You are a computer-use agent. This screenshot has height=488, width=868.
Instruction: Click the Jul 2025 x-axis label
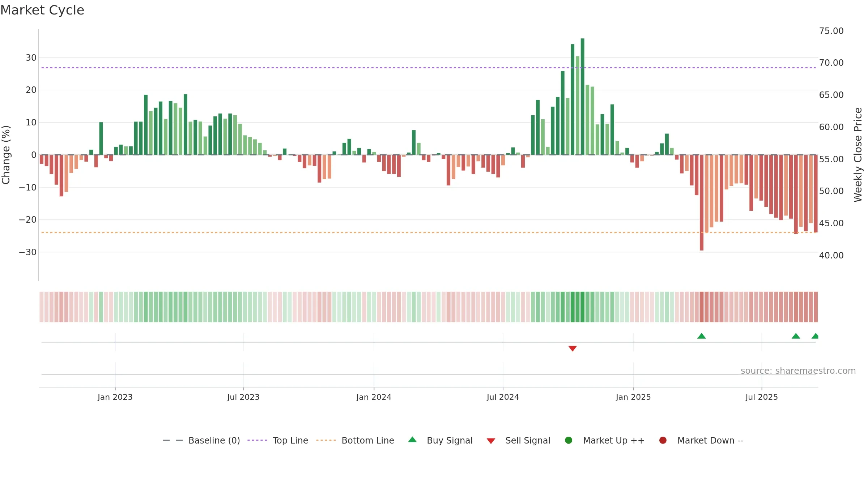pyautogui.click(x=762, y=397)
